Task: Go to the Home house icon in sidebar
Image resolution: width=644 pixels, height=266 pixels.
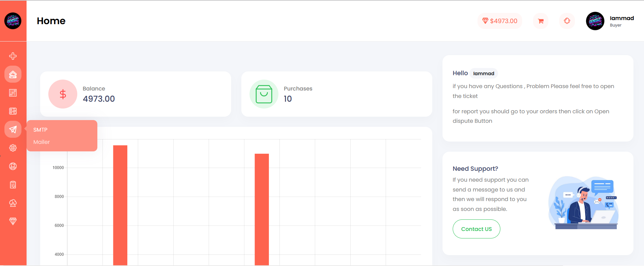Action: point(13,74)
